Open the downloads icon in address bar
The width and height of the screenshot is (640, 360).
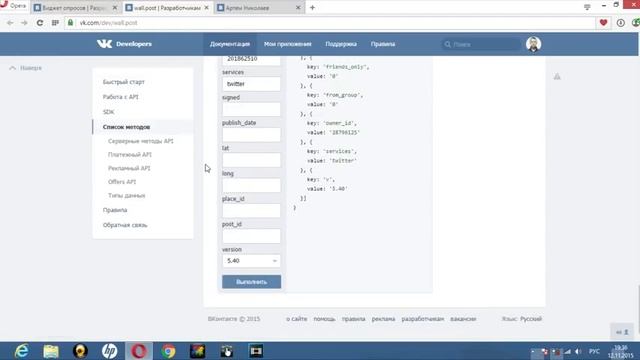[620, 23]
